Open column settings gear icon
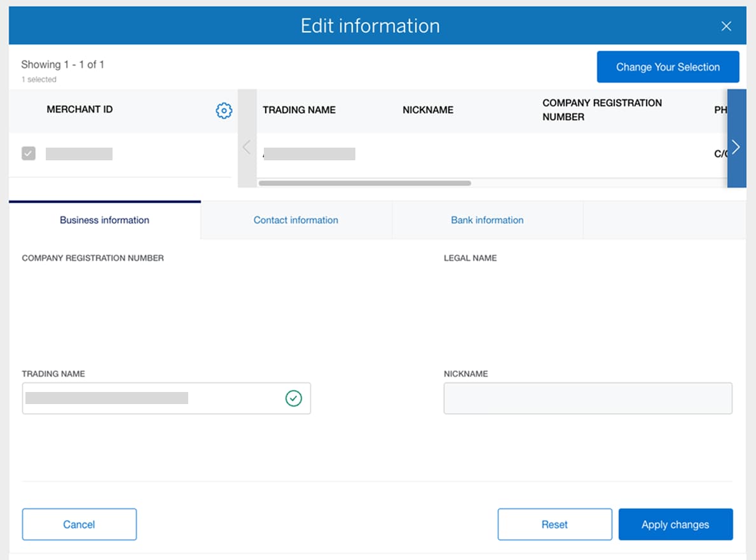This screenshot has height=560, width=756. point(224,111)
